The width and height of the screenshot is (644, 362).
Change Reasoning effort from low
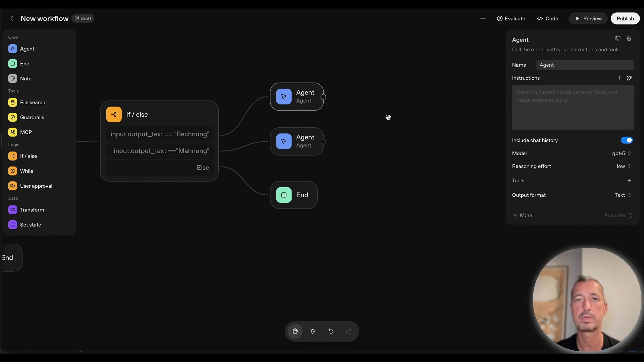pyautogui.click(x=623, y=166)
